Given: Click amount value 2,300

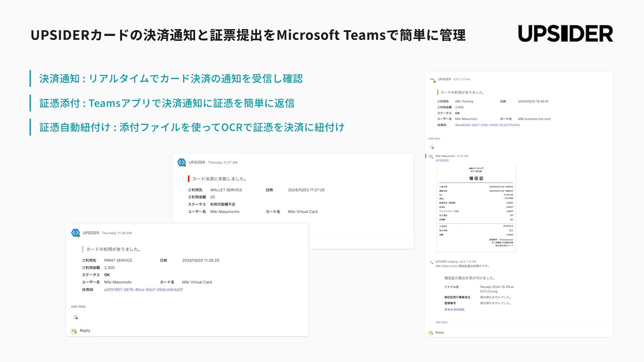Looking at the screenshot, I should [109, 268].
